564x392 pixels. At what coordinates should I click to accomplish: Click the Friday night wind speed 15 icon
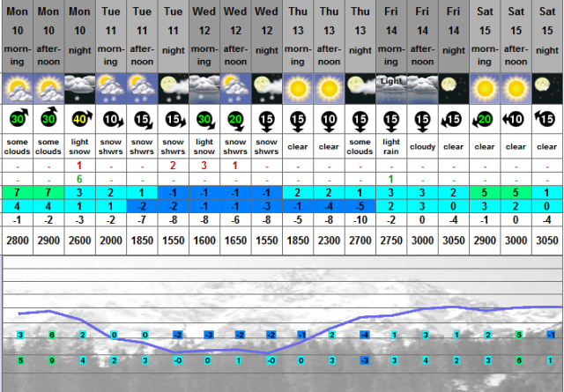click(x=451, y=120)
